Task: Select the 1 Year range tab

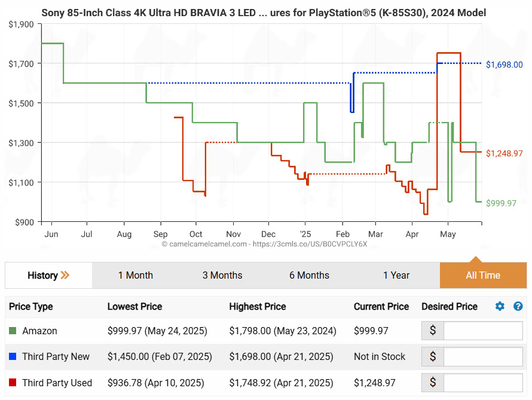Action: [x=396, y=276]
